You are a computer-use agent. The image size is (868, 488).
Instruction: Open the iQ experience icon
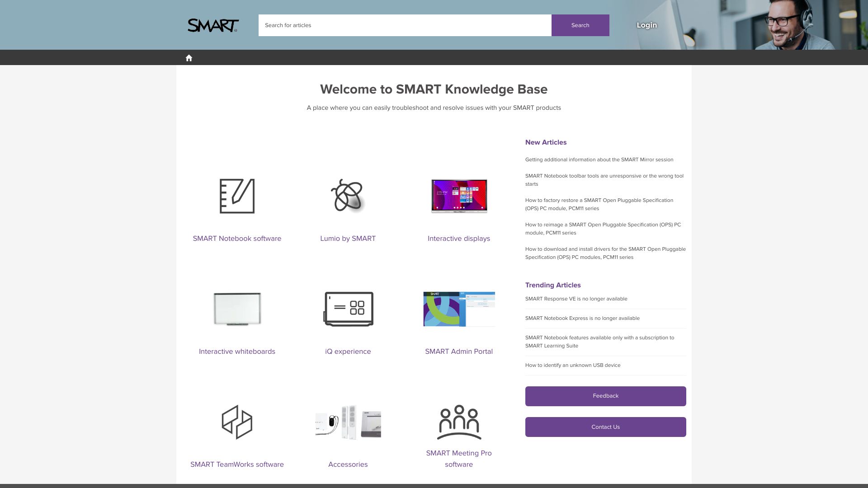tap(348, 309)
